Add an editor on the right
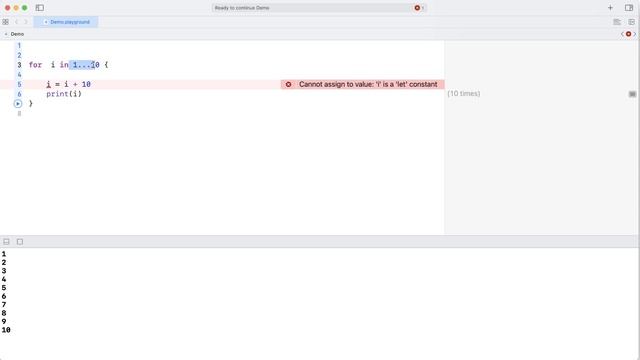The width and height of the screenshot is (640, 360). coord(631,22)
